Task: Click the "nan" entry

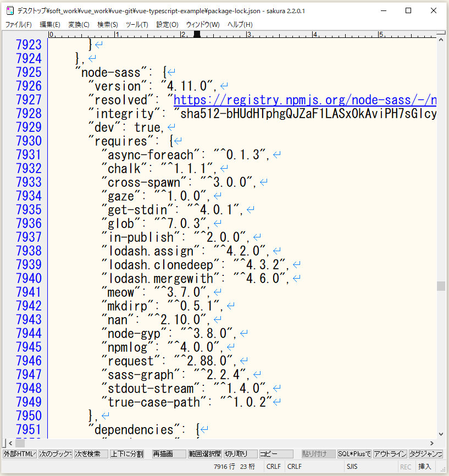Action: (x=156, y=320)
